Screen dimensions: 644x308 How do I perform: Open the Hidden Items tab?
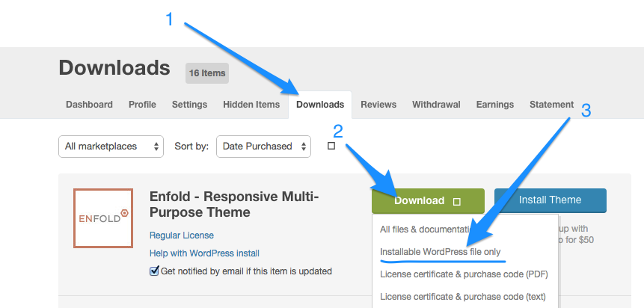click(251, 105)
